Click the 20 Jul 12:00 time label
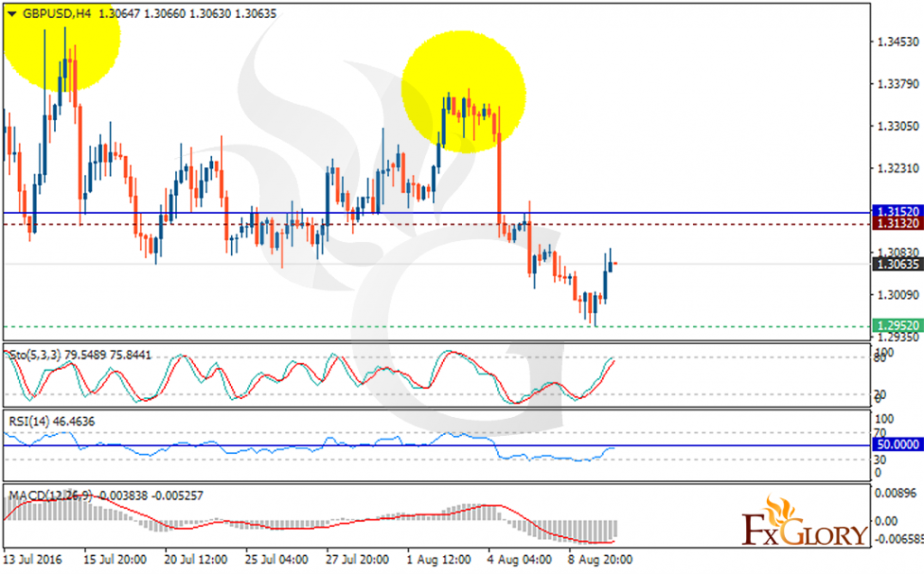Image resolution: width=924 pixels, height=574 pixels. click(x=195, y=560)
